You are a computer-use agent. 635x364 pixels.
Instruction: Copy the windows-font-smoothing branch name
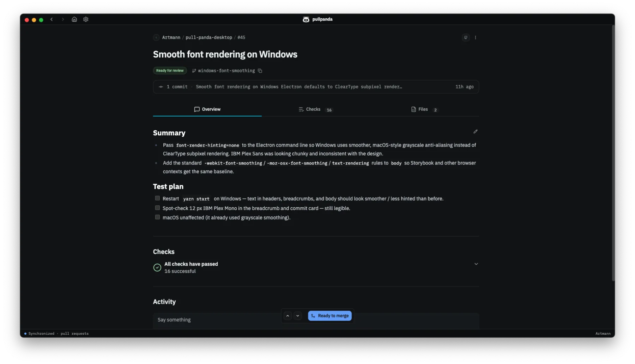pyautogui.click(x=260, y=71)
